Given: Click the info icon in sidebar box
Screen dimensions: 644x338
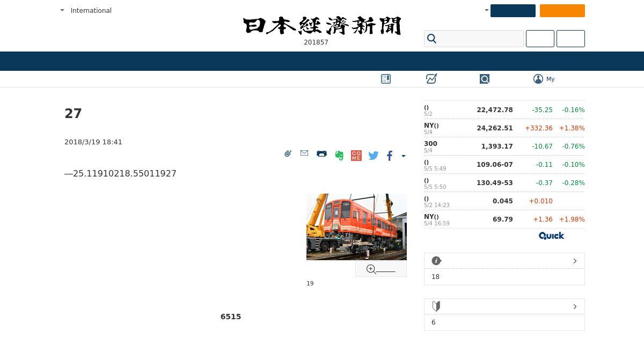Looking at the screenshot, I should tap(436, 261).
